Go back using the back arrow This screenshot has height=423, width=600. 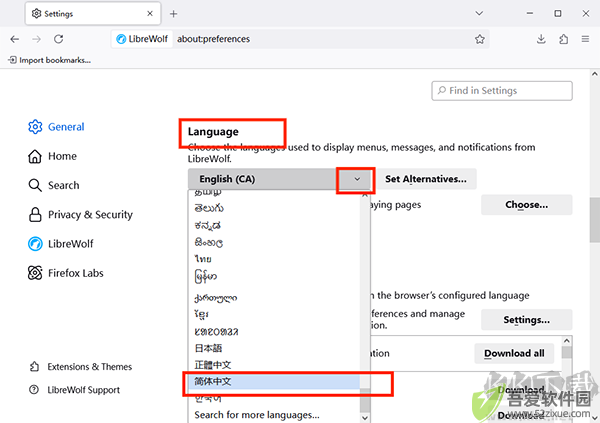(15, 39)
